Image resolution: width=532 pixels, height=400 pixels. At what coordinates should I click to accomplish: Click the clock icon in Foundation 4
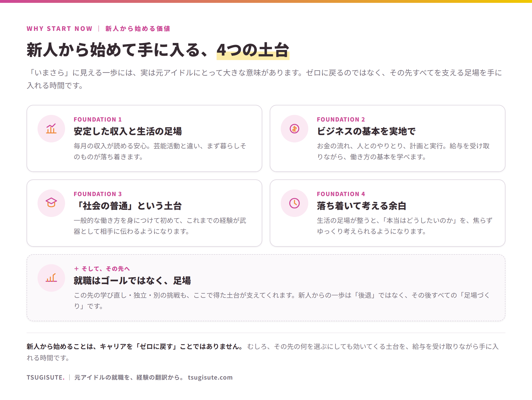pos(294,203)
